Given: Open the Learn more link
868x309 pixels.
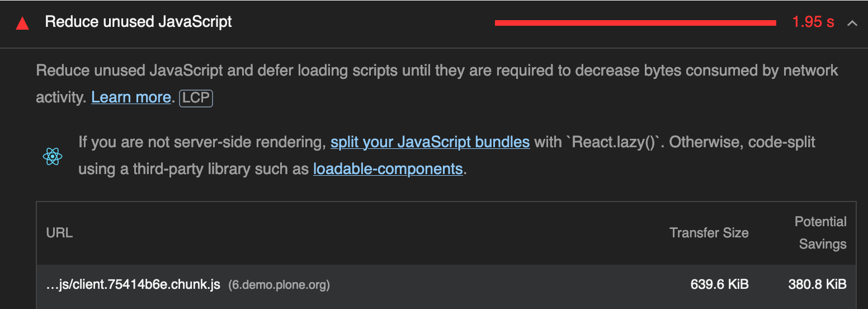Looking at the screenshot, I should click(x=131, y=97).
